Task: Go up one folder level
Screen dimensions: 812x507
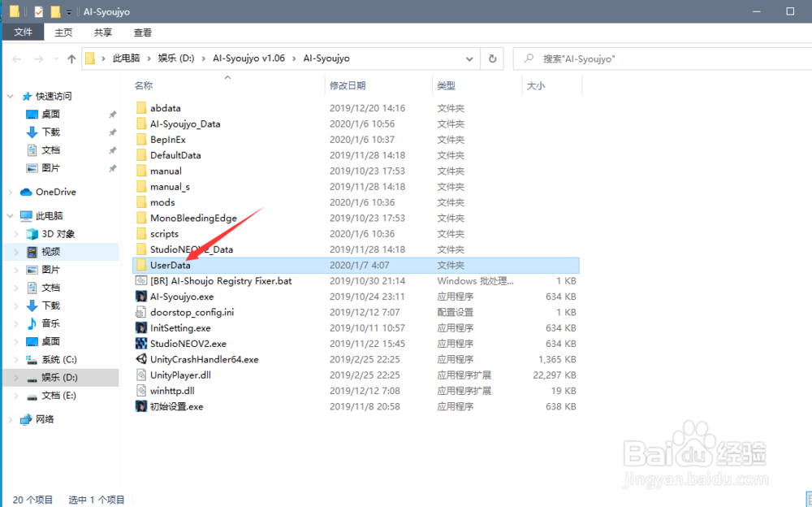Action: point(71,59)
